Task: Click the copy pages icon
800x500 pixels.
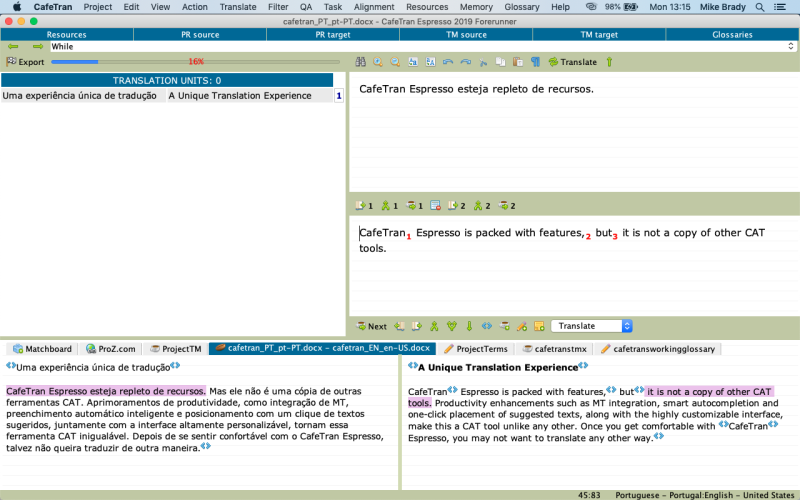Action: coord(500,62)
